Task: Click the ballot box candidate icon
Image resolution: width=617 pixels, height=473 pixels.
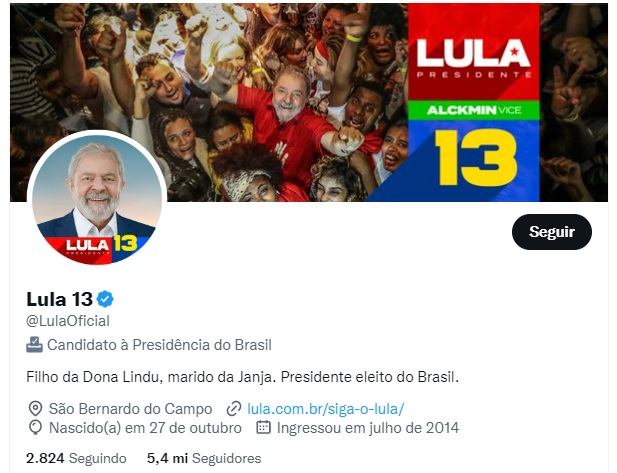Action: [x=34, y=345]
